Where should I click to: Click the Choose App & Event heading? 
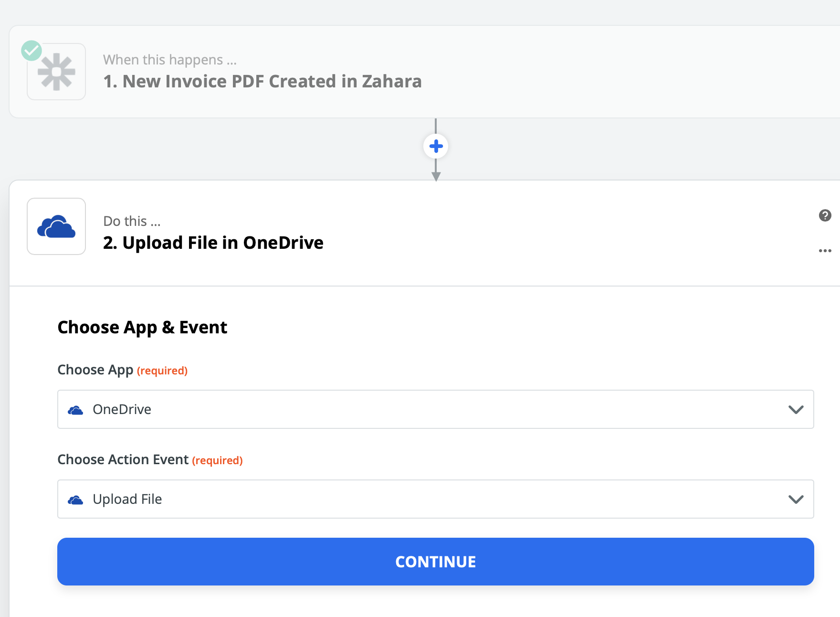[x=142, y=328]
